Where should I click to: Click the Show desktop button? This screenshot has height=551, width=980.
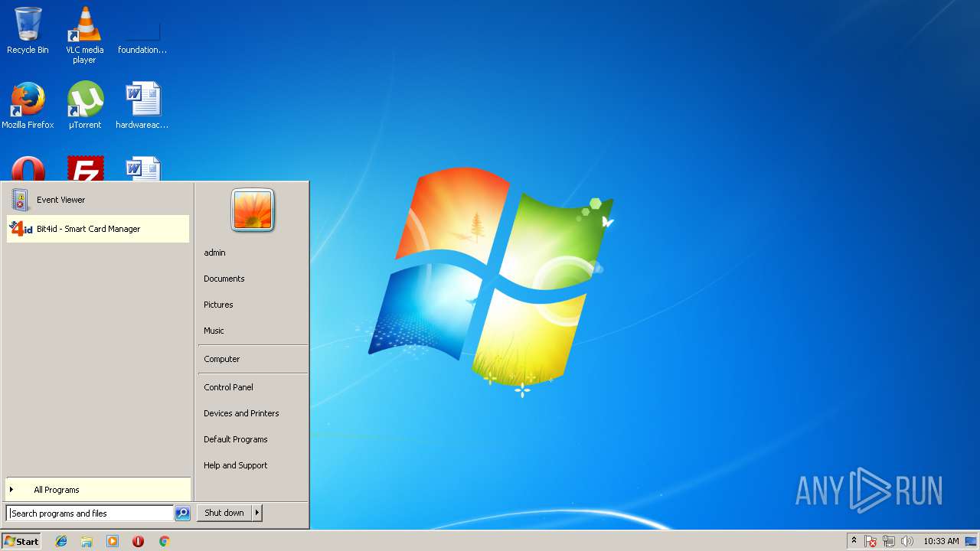(x=972, y=541)
